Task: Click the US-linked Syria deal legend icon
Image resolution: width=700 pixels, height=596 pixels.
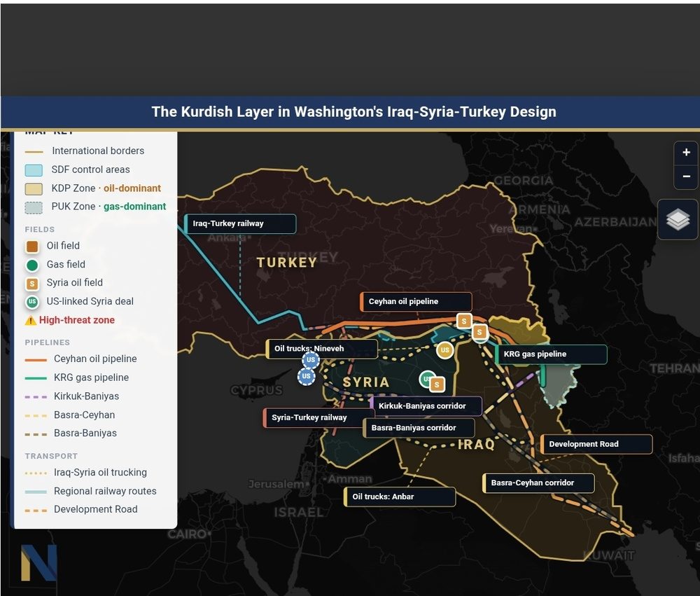Action: tap(32, 302)
